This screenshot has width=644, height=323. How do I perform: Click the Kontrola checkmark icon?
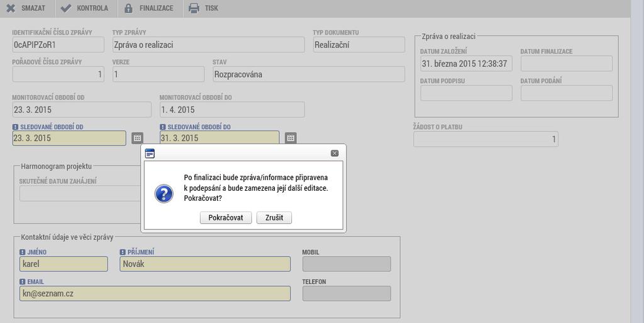tap(65, 8)
